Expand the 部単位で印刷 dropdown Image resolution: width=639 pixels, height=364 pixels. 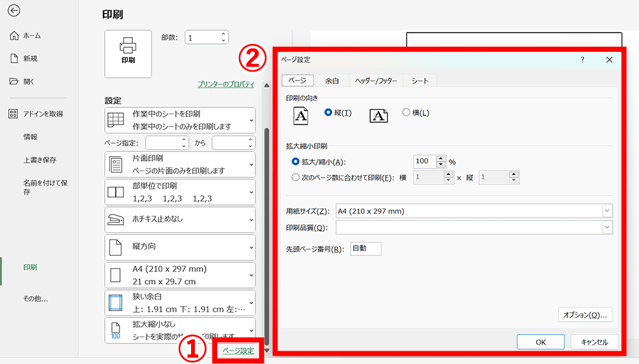coord(251,192)
